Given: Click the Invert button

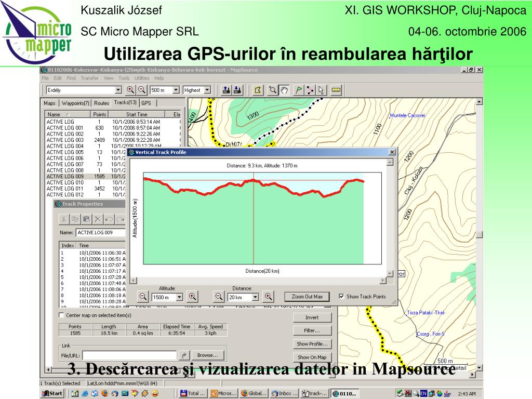Looking at the screenshot, I should pyautogui.click(x=312, y=317).
